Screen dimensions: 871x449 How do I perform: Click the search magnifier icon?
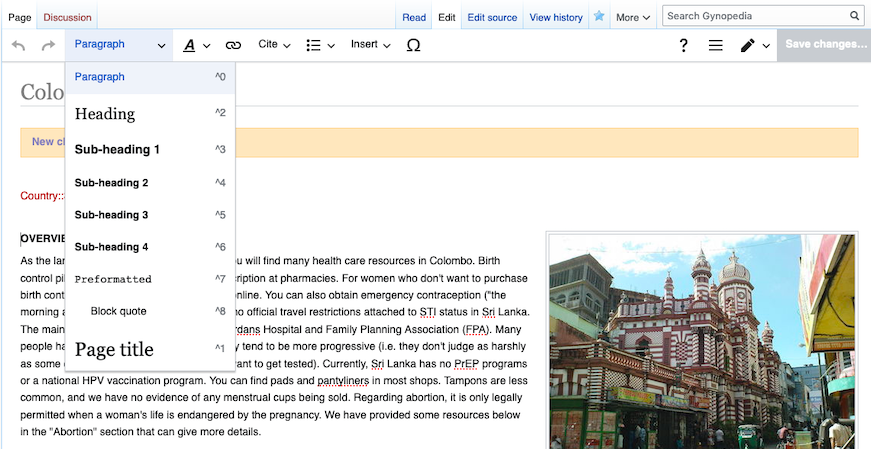[x=855, y=16]
